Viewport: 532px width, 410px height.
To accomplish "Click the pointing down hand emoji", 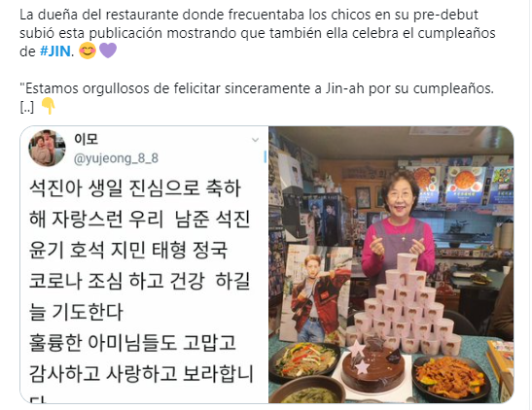I will (48, 106).
